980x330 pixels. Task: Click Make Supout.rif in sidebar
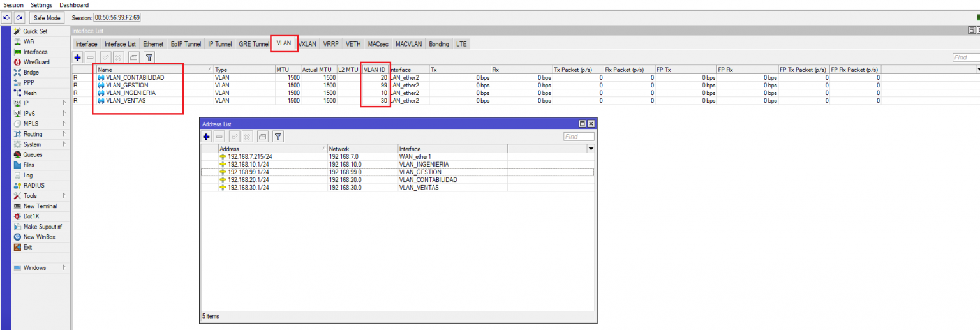pyautogui.click(x=42, y=227)
